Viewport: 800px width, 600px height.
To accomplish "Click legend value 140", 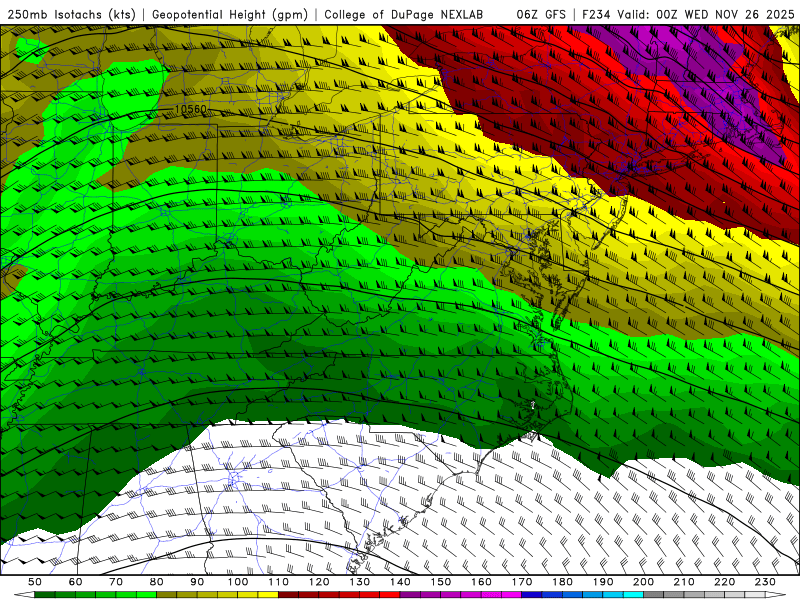I will click(400, 582).
